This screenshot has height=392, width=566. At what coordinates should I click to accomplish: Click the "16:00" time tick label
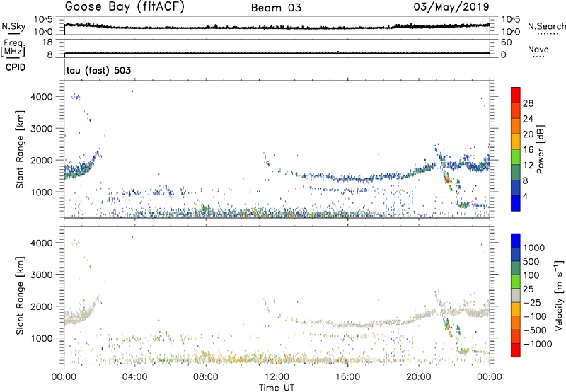tap(348, 377)
